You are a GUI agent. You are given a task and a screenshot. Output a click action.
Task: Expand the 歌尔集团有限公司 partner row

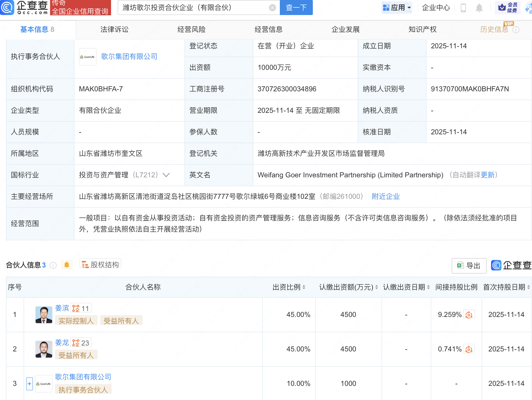click(x=29, y=384)
